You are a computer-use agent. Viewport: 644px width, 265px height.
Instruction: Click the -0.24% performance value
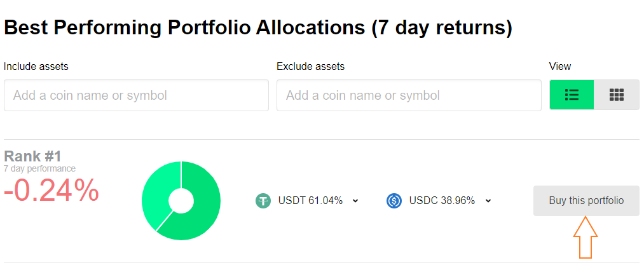51,190
